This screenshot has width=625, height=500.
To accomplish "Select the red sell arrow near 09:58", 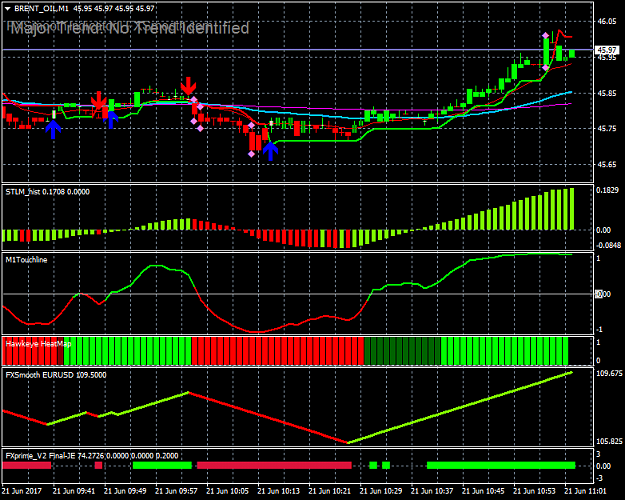I will point(189,86).
